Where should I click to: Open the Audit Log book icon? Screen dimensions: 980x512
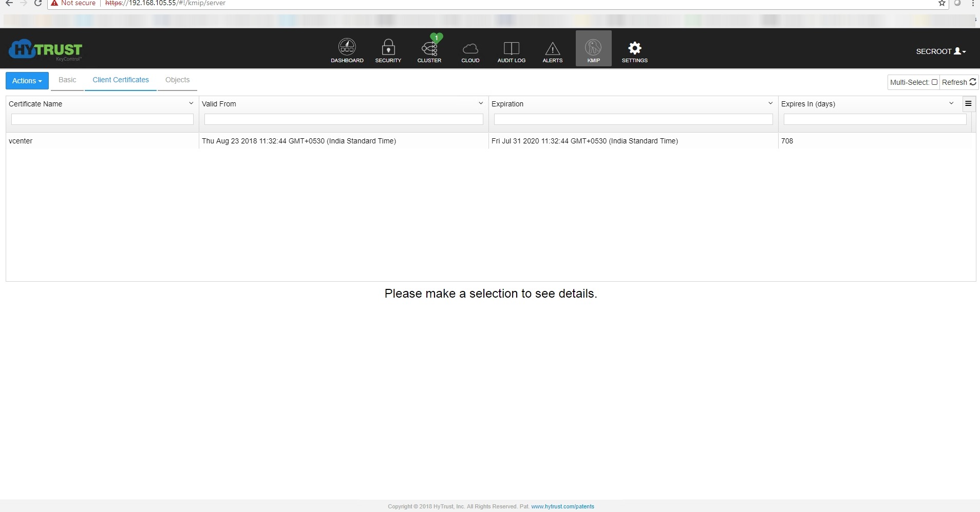[511, 49]
